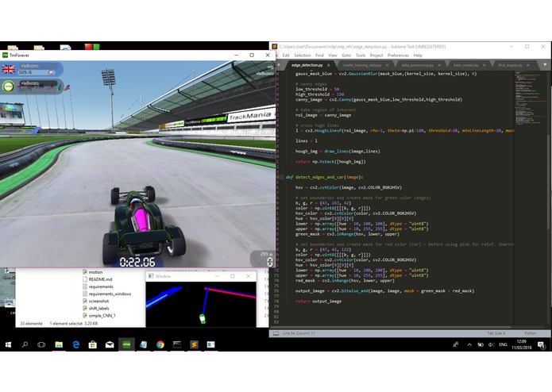The height and width of the screenshot is (392, 552).
Task: Close the create_training_data.py tab
Action: click(x=387, y=65)
